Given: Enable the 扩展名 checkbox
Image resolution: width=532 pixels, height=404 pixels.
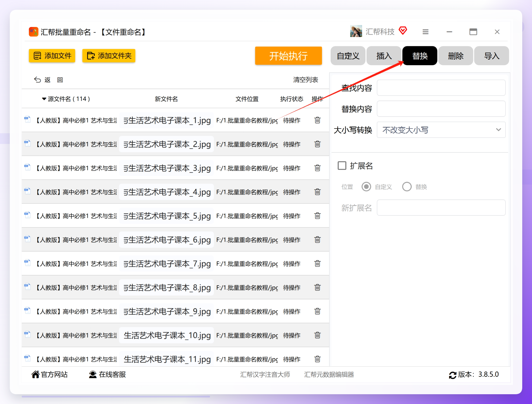Looking at the screenshot, I should click(x=342, y=165).
